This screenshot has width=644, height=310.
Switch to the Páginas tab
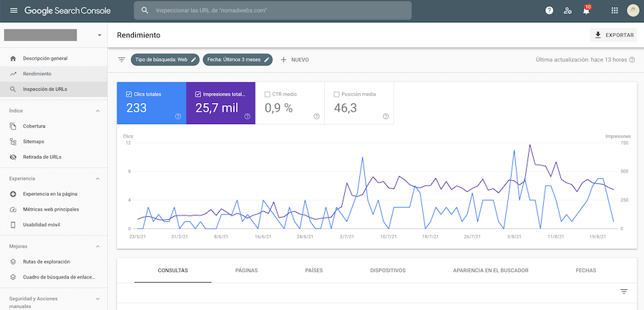tap(246, 271)
